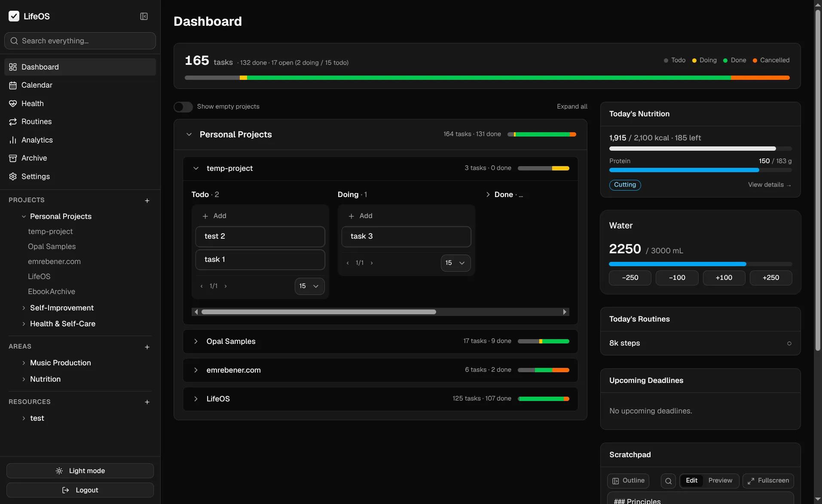This screenshot has width=822, height=504.
Task: Open View details nutrition link
Action: tap(770, 185)
